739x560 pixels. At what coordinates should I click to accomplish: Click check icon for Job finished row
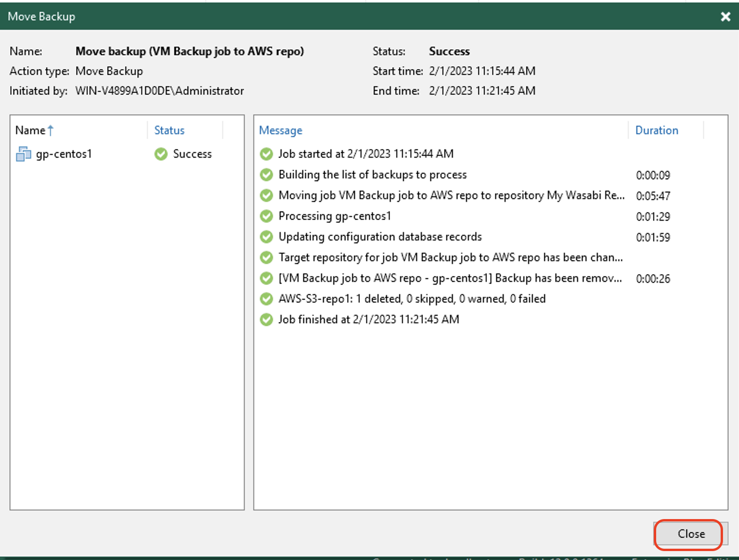[266, 320]
